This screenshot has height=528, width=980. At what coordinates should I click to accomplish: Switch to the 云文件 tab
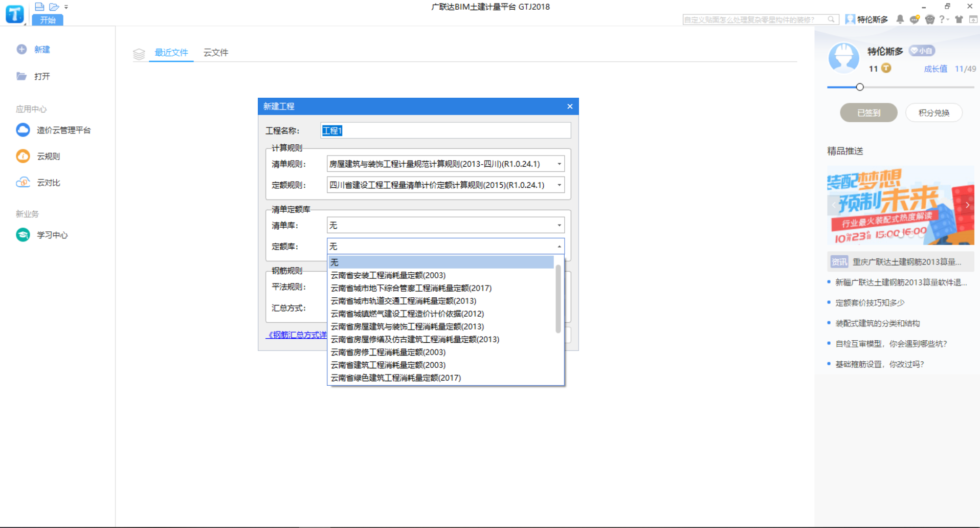[x=216, y=53]
